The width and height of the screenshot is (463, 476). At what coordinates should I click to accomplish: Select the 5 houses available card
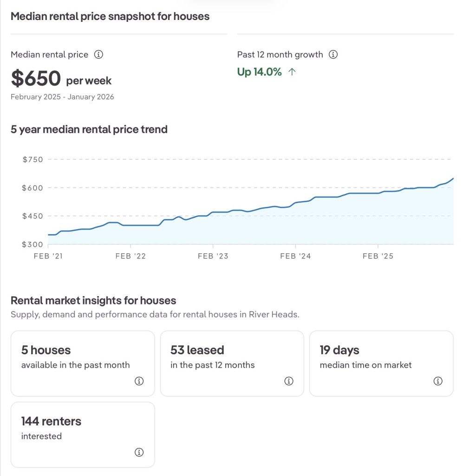coord(83,363)
